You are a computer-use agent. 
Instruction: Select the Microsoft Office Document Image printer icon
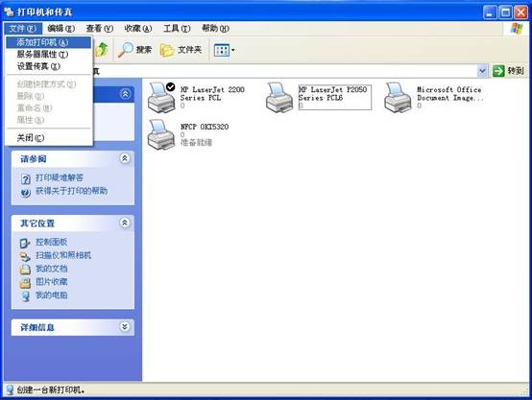point(398,97)
